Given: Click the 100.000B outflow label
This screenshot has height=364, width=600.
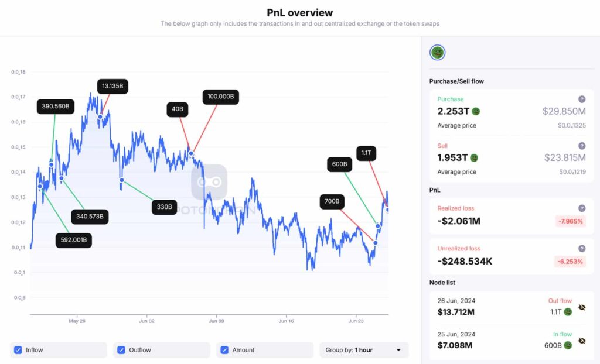Looking at the screenshot, I should click(221, 97).
